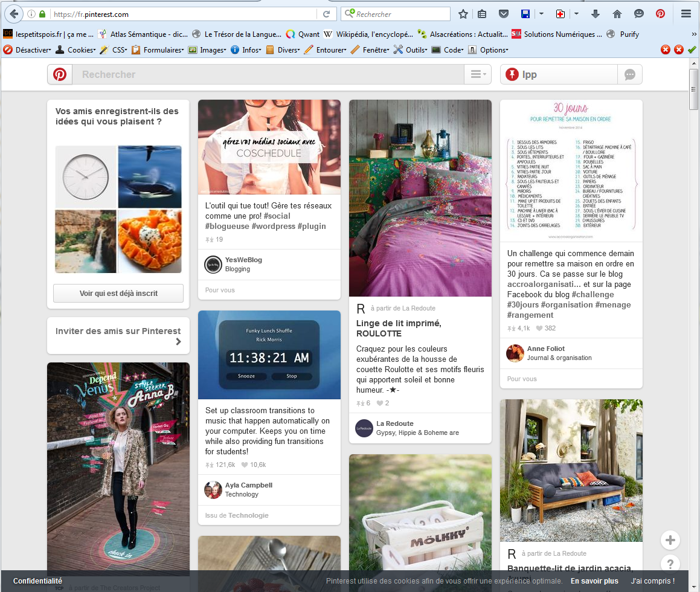This screenshot has width=700, height=592.
Task: Open the 30 jours checklist pin image
Action: click(x=571, y=171)
